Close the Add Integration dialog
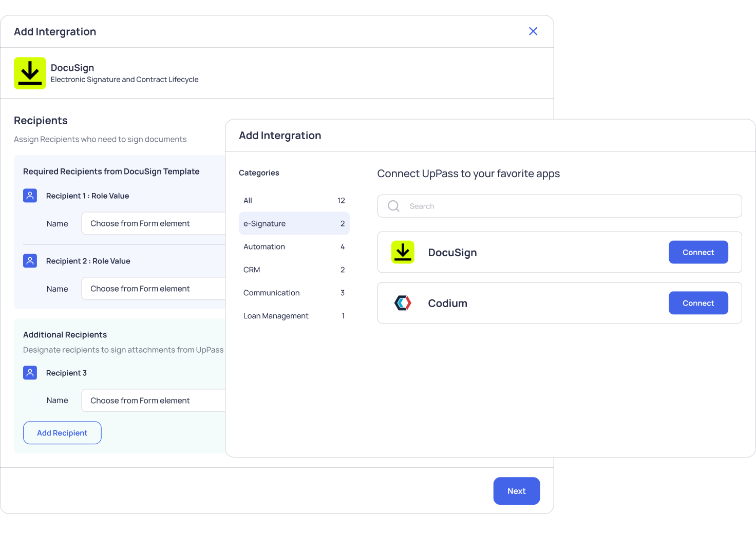The width and height of the screenshot is (756, 534). pyautogui.click(x=533, y=31)
